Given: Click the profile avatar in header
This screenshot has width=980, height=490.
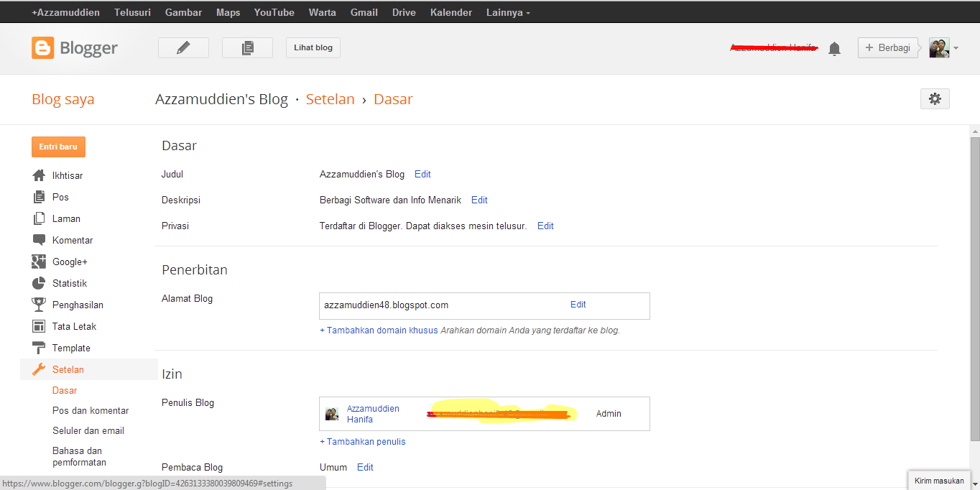Looking at the screenshot, I should (939, 47).
